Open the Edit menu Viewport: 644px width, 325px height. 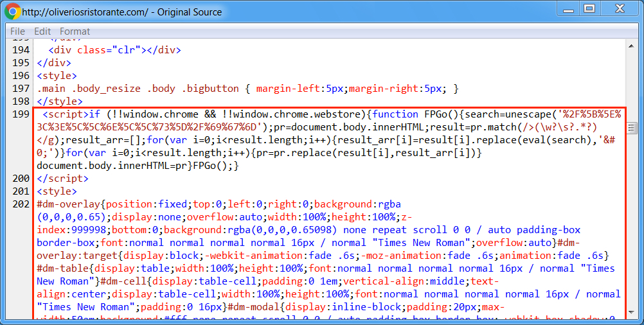pyautogui.click(x=42, y=31)
